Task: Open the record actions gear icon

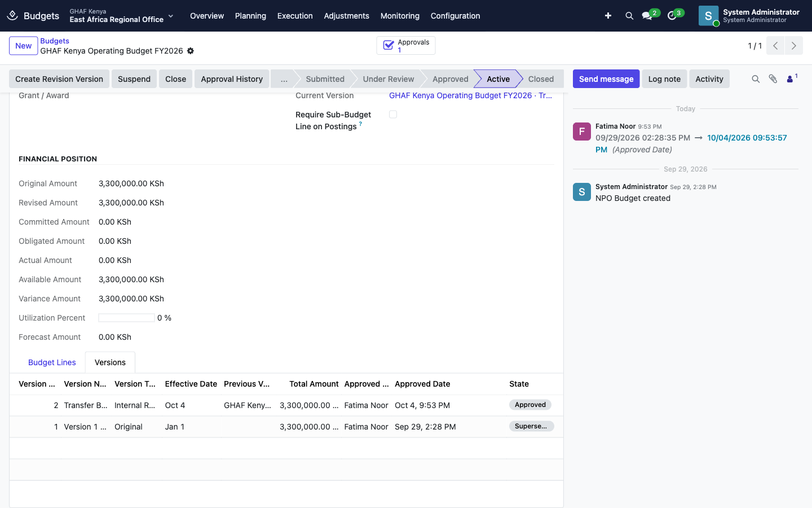Action: point(191,51)
